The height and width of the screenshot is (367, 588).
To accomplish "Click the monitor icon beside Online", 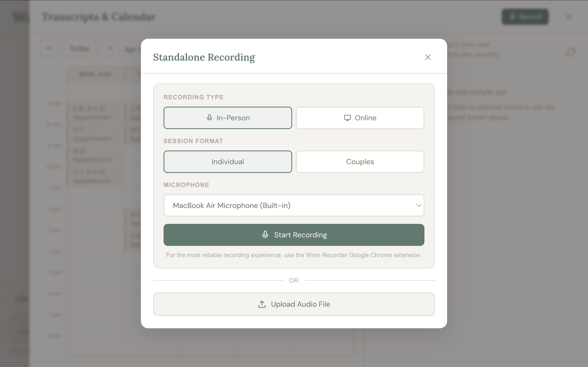I will (x=347, y=118).
